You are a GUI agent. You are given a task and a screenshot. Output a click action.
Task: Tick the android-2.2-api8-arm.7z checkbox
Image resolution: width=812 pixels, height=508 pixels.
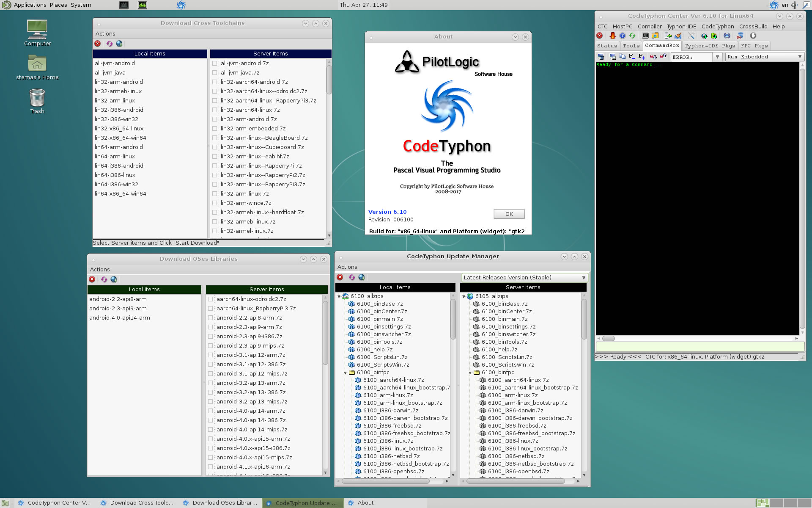211,317
